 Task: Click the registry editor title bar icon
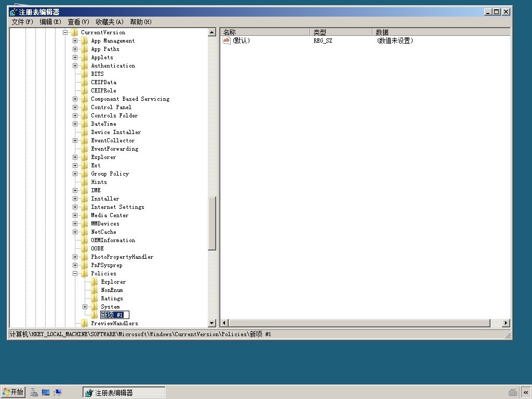[x=13, y=12]
